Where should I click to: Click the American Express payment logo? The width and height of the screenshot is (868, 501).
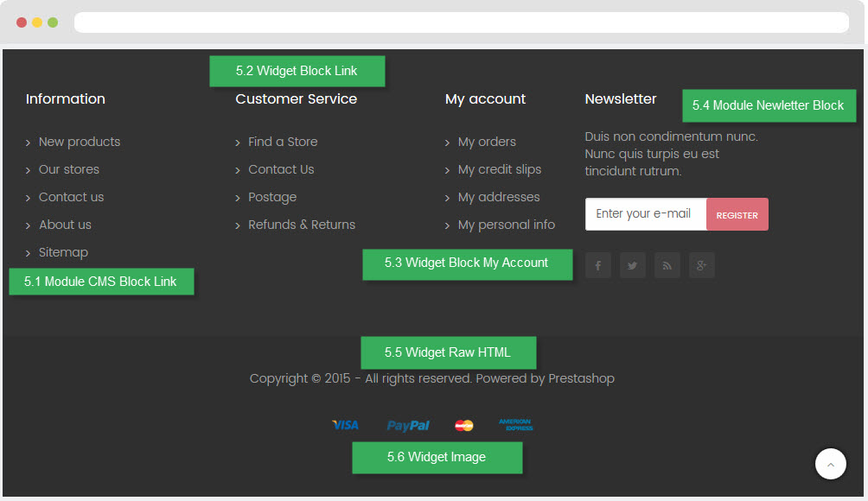click(515, 425)
